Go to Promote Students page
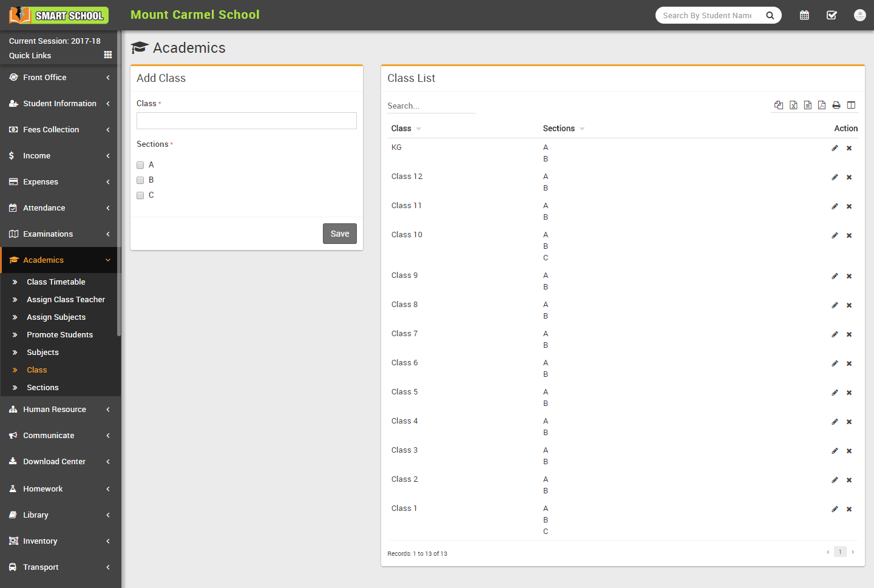 (59, 335)
